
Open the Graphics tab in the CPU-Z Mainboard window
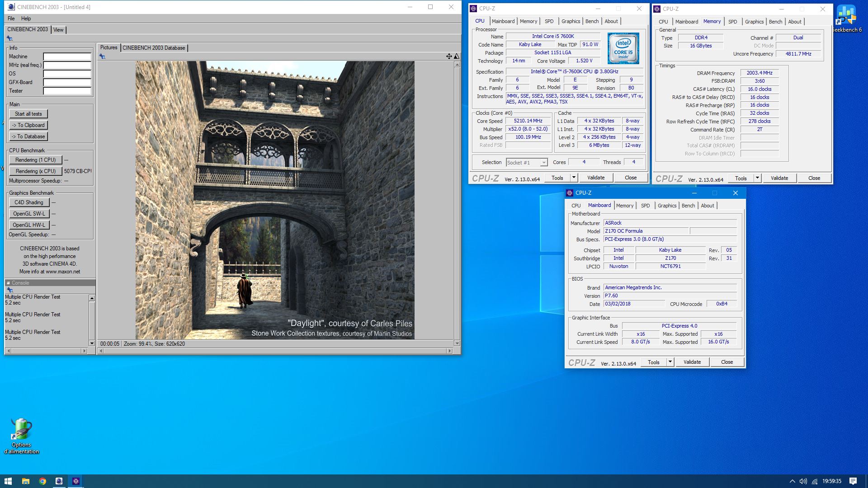coord(667,206)
